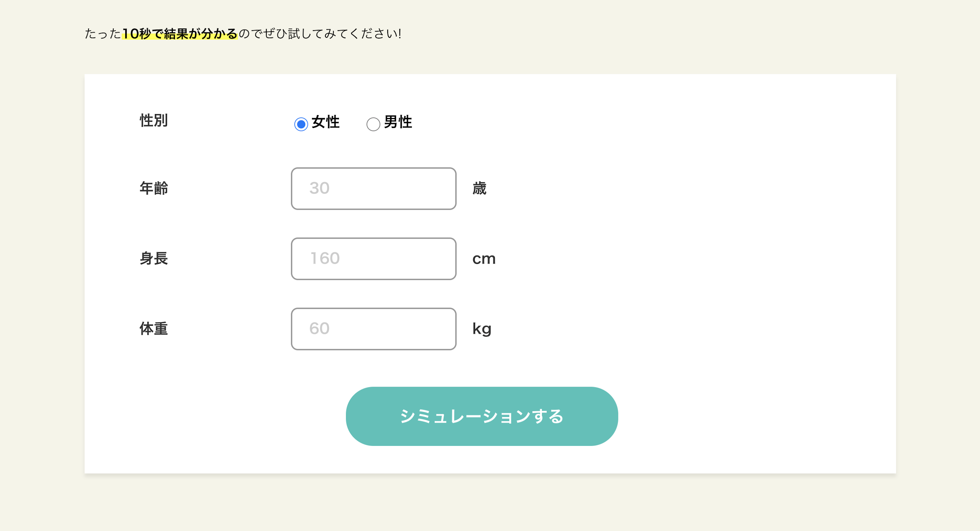Click the 体重 field label
The width and height of the screenshot is (980, 531).
pos(154,328)
